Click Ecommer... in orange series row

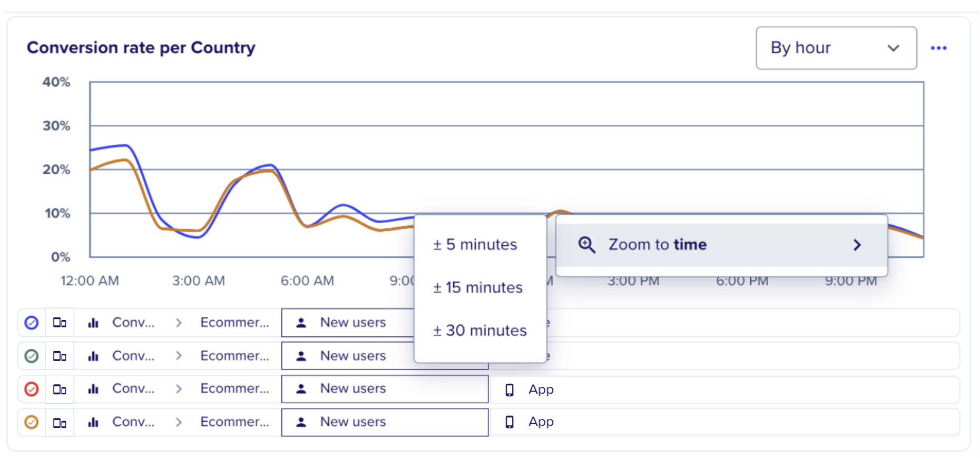click(234, 422)
